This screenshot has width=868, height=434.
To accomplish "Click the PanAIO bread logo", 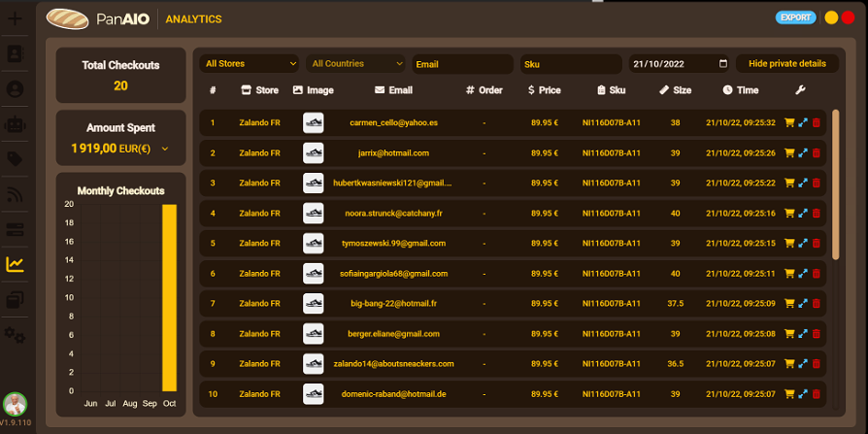I will pos(67,18).
